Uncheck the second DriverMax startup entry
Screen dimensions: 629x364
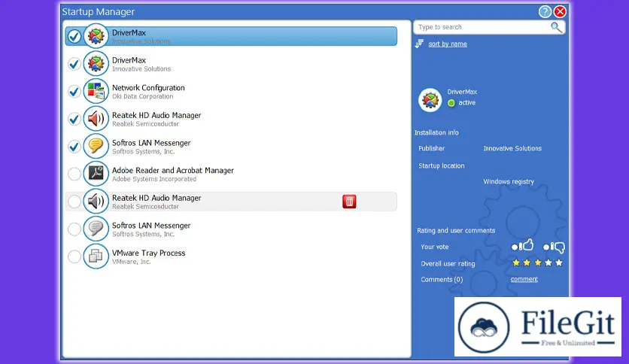click(x=74, y=64)
